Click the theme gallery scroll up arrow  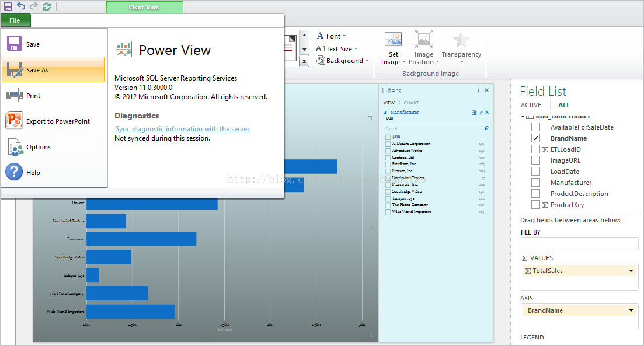(304, 35)
